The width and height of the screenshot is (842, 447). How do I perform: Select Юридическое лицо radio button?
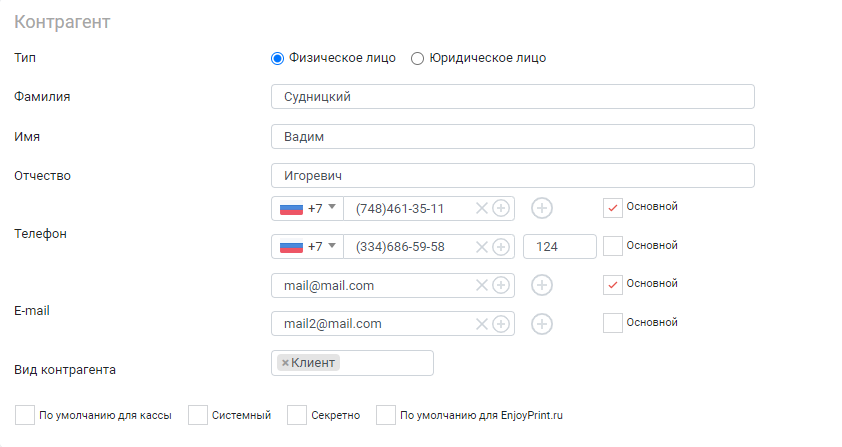pos(417,59)
